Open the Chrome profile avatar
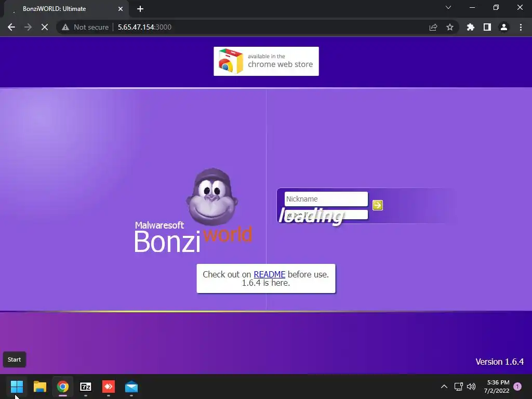Image resolution: width=532 pixels, height=399 pixels. coord(504,27)
